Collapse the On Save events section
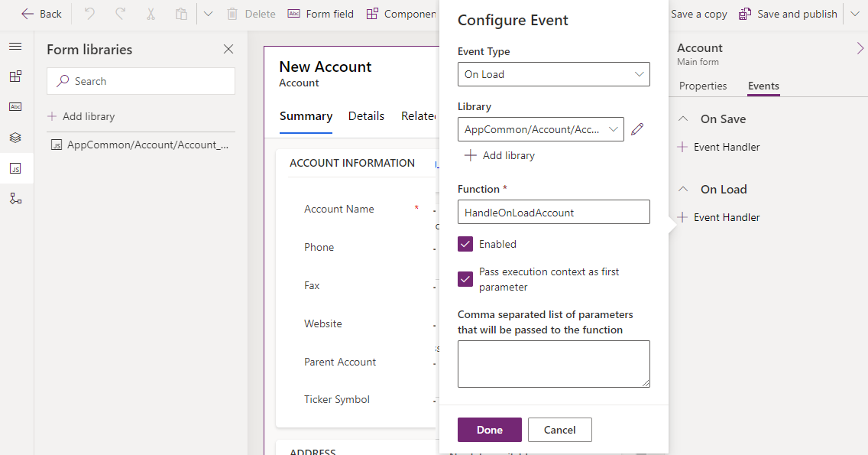This screenshot has width=868, height=455. pos(684,119)
